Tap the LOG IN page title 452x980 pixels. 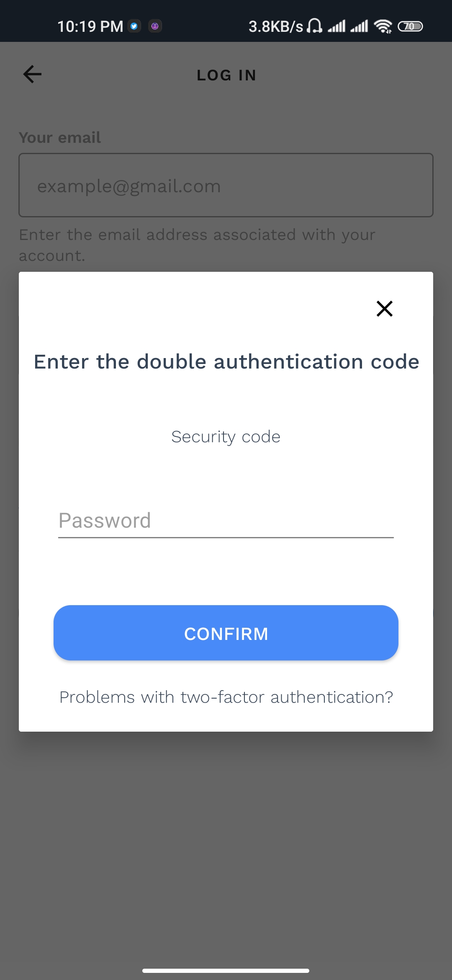pyautogui.click(x=226, y=75)
